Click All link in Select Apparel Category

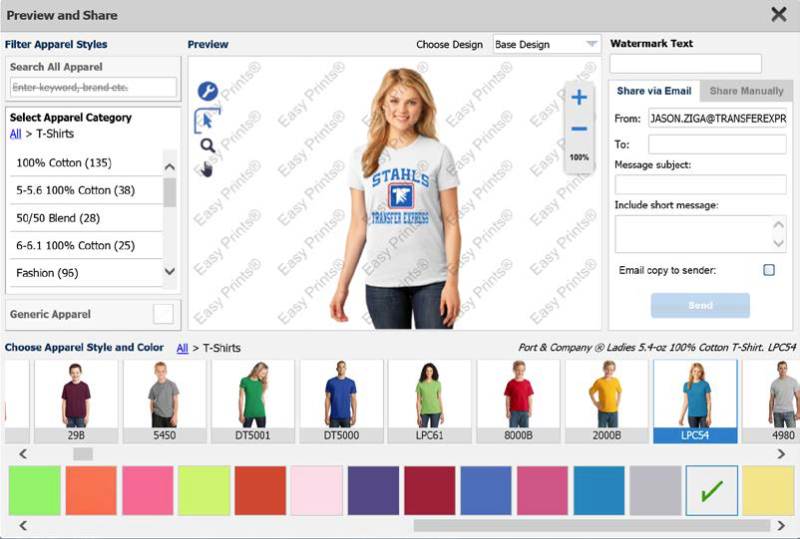pos(16,134)
